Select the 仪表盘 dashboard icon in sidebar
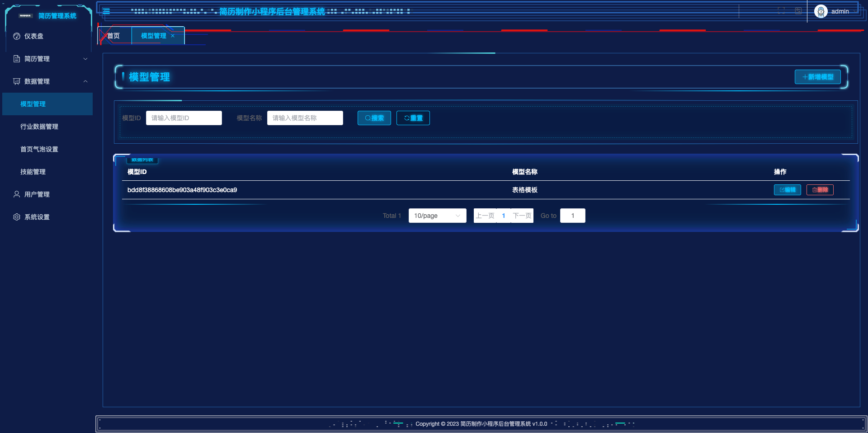 pos(17,36)
